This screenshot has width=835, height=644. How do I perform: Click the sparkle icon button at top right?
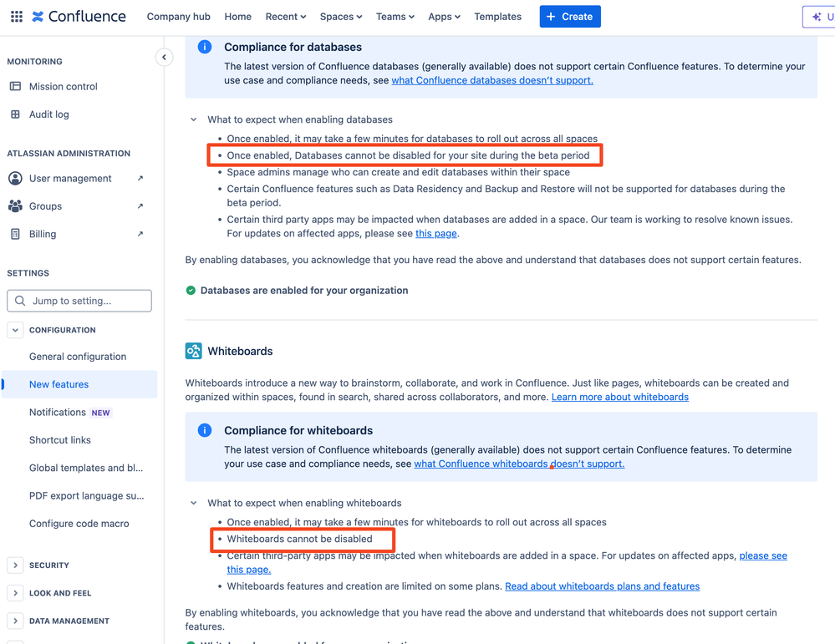tap(818, 17)
